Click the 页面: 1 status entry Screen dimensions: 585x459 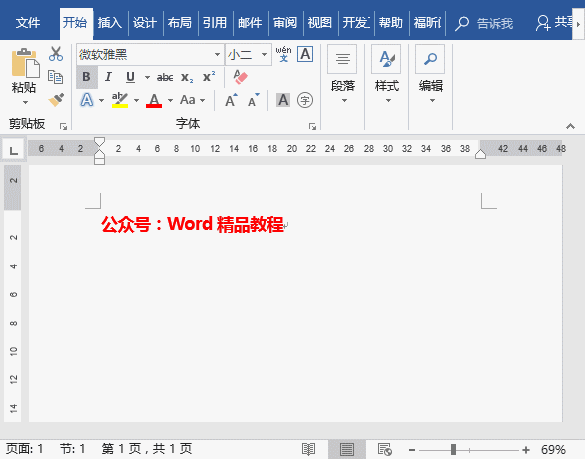pos(25,449)
